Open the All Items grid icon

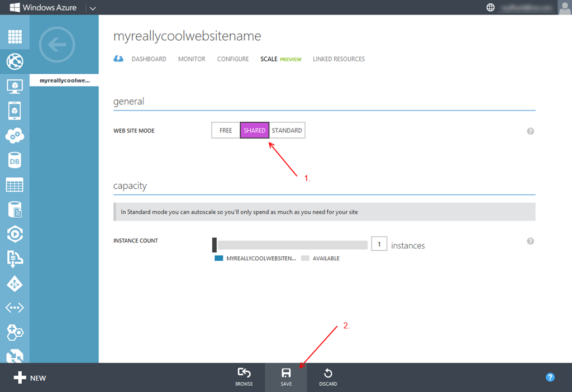(15, 36)
